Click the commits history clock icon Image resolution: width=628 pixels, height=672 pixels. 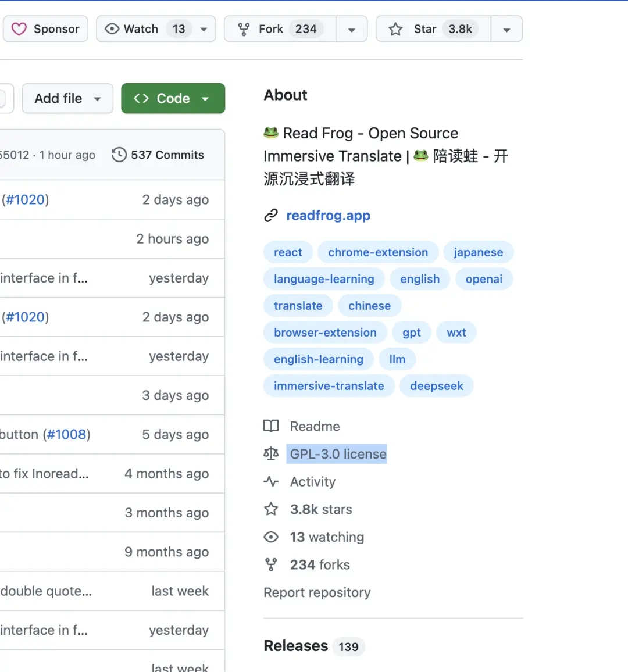click(x=119, y=155)
